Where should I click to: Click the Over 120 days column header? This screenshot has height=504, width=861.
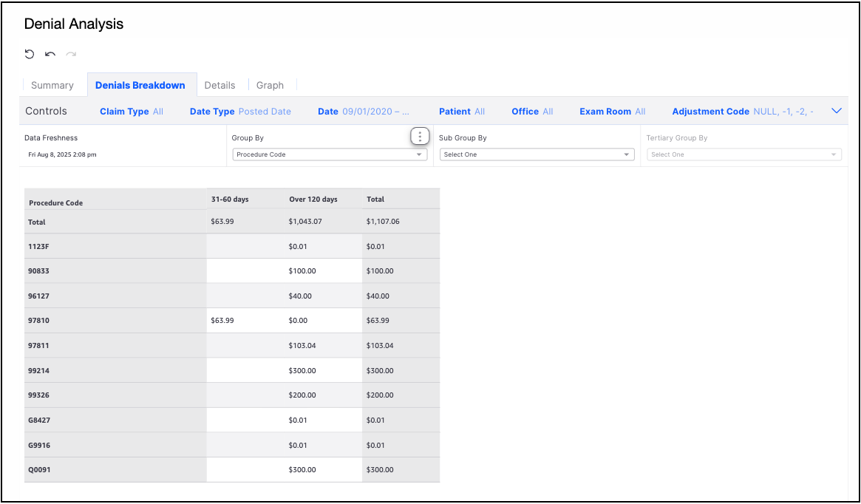coord(313,200)
